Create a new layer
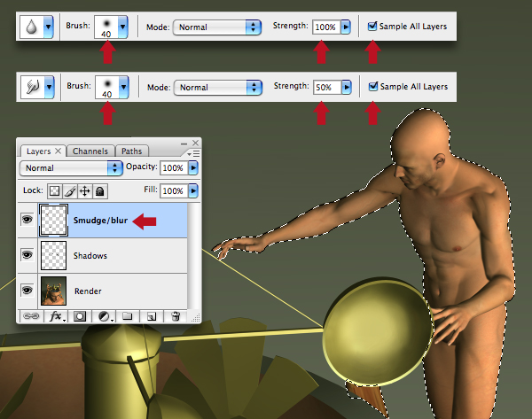The width and height of the screenshot is (532, 419). (x=152, y=316)
